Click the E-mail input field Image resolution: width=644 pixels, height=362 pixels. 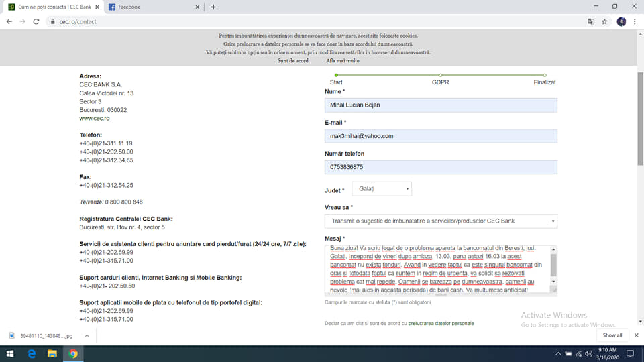pos(441,136)
